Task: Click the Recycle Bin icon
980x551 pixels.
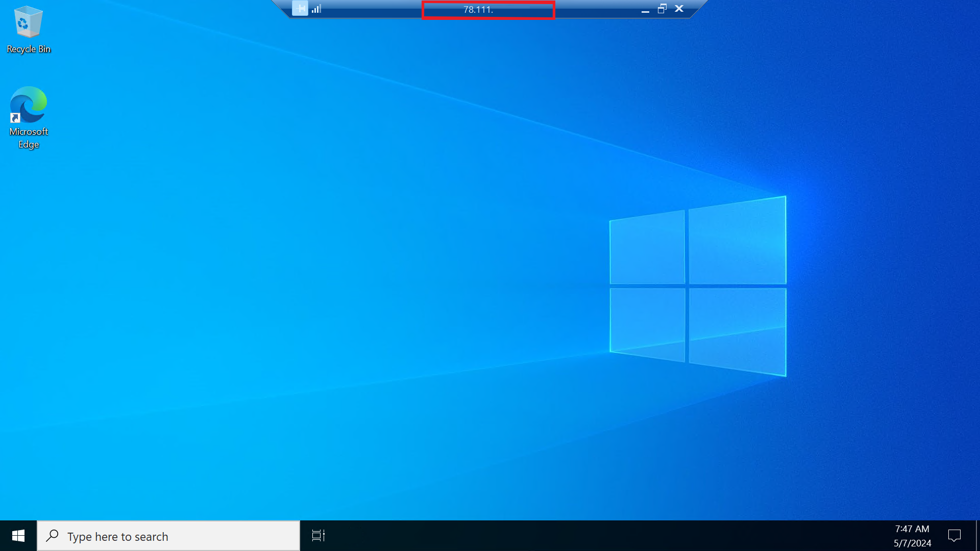Action: 28,28
